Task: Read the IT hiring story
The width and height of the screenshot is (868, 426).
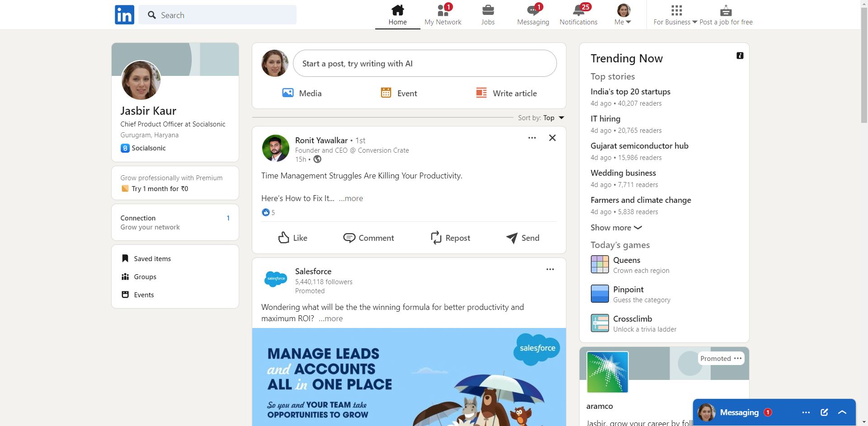Action: (605, 119)
